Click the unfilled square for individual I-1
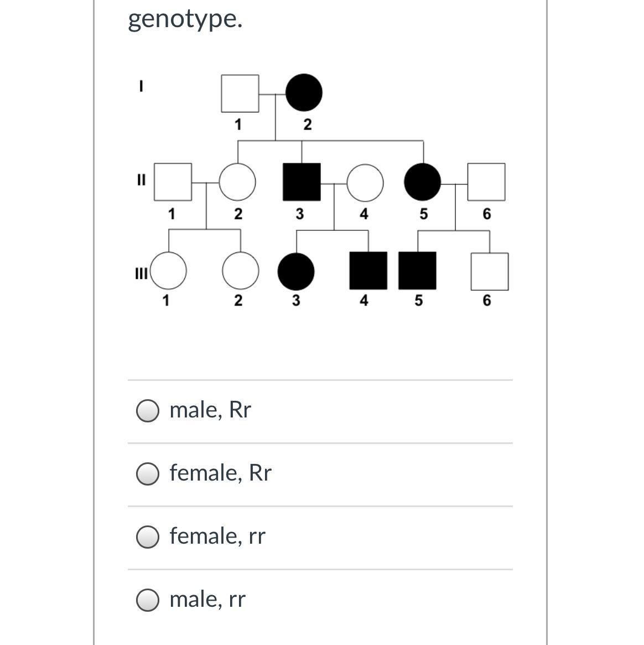 tap(240, 93)
